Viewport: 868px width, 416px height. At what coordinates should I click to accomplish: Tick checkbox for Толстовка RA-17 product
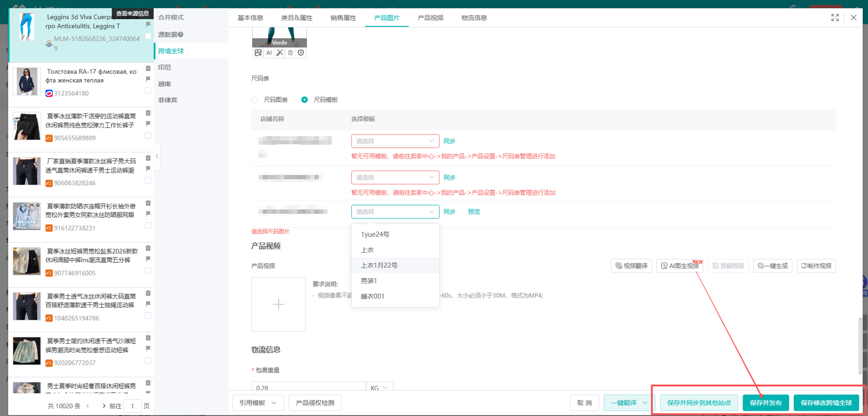pyautogui.click(x=148, y=91)
